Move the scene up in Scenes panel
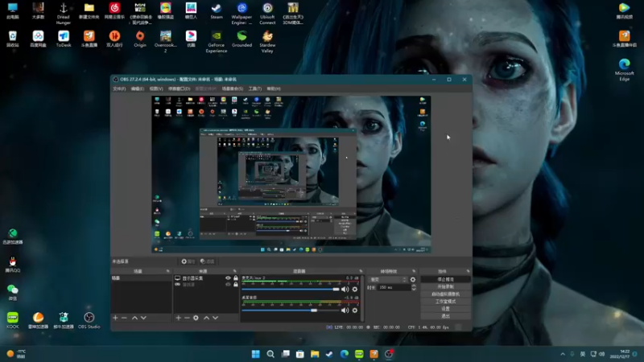This screenshot has height=362, width=644. click(134, 318)
